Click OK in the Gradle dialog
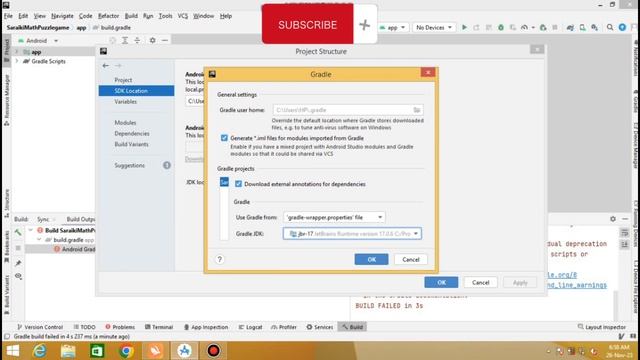640x360 pixels. 371,259
